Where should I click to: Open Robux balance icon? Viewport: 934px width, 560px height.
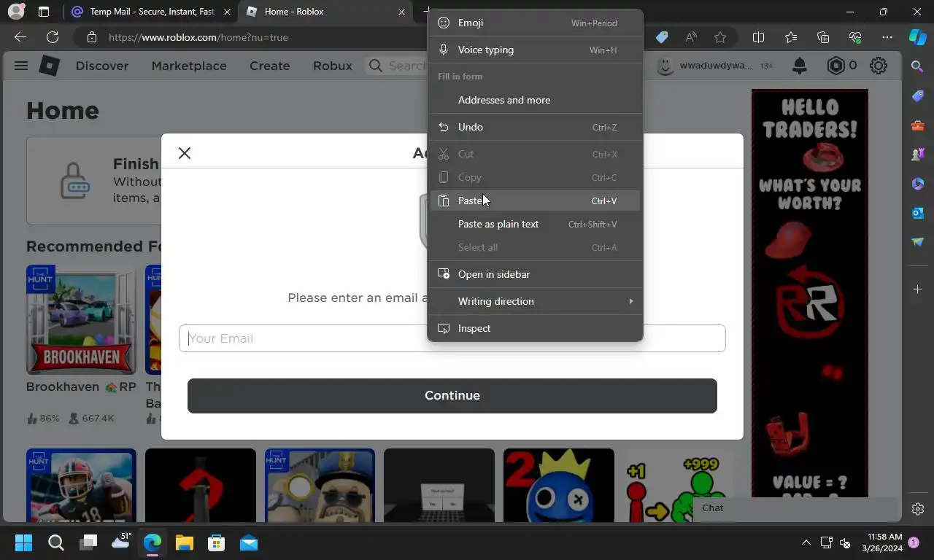(835, 66)
